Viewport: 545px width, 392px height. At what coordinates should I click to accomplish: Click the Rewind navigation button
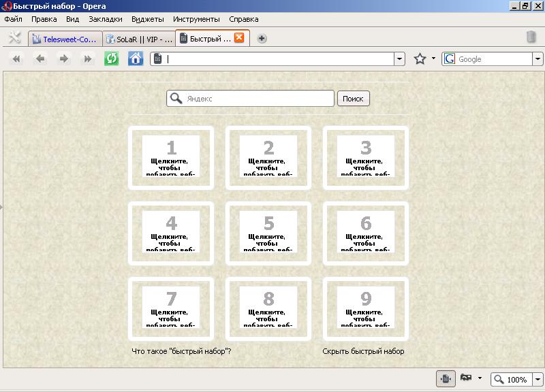pyautogui.click(x=17, y=59)
